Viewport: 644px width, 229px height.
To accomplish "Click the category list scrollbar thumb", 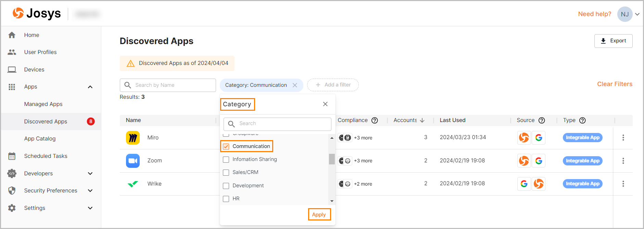I will (332, 159).
